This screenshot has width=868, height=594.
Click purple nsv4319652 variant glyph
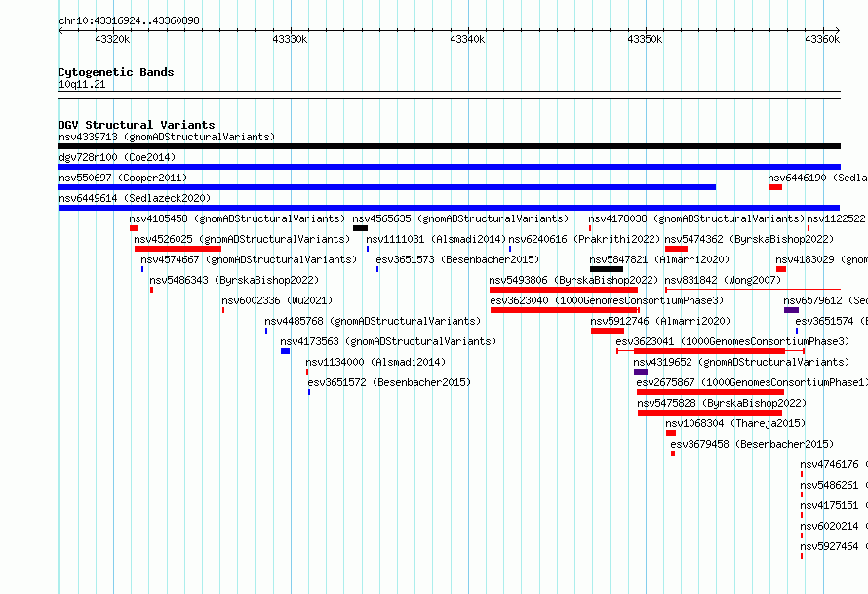(641, 372)
